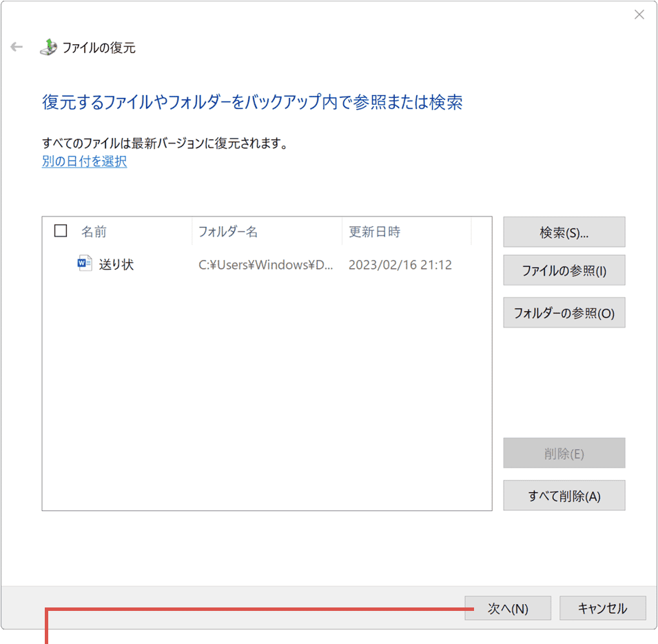Close the restore files dialog
The image size is (658, 644).
(639, 14)
